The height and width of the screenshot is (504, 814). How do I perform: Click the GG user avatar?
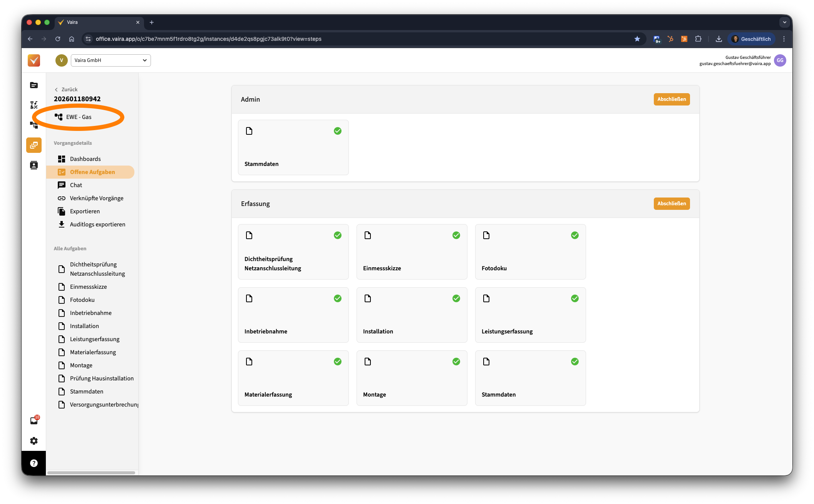[x=780, y=60]
